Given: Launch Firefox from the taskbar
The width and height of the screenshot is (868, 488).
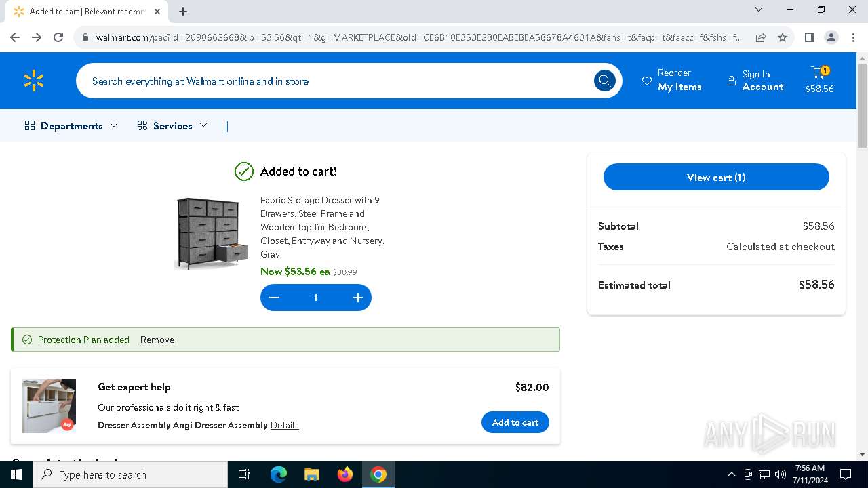Looking at the screenshot, I should 345,474.
